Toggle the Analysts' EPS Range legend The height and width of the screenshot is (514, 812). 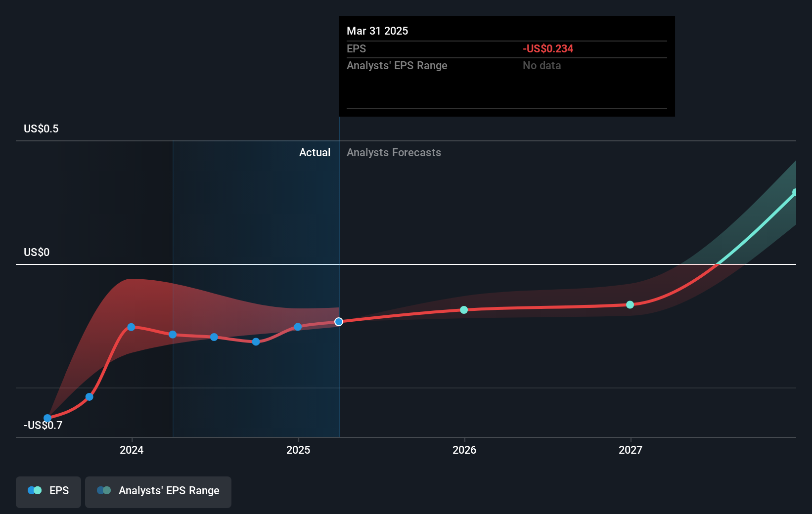158,492
